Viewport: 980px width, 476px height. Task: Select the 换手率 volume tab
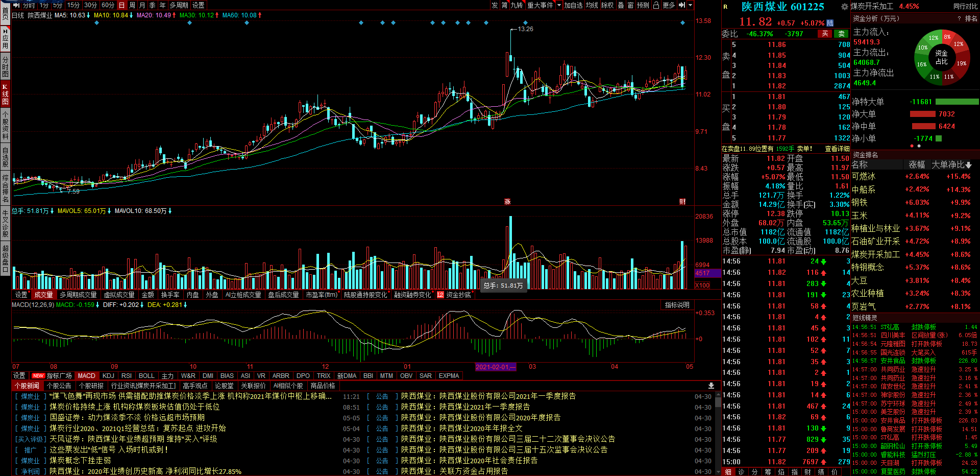point(170,295)
